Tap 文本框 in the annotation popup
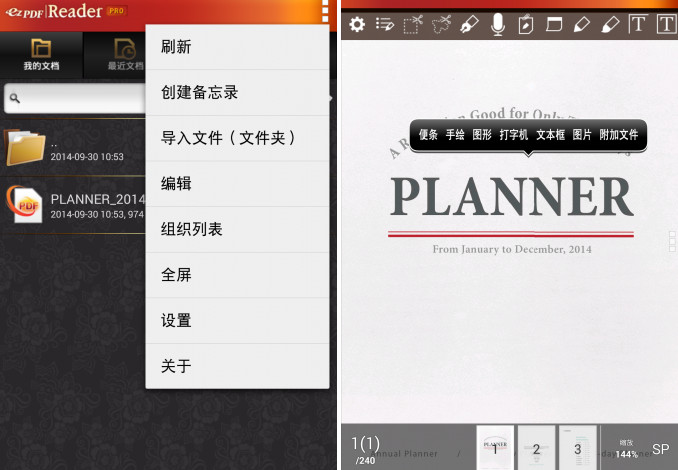This screenshot has width=678, height=470. 550,134
